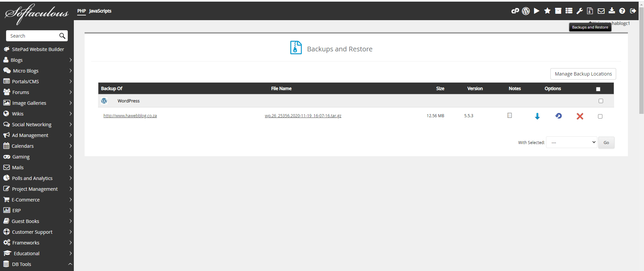Open the WordPress manager toolbar icon

pos(526,11)
